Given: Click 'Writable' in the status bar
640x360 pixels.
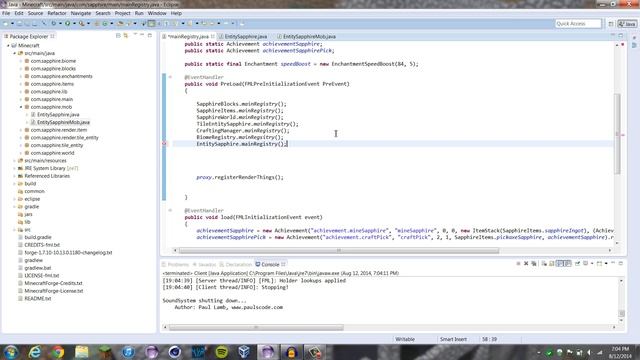Looking at the screenshot, I should (x=405, y=339).
